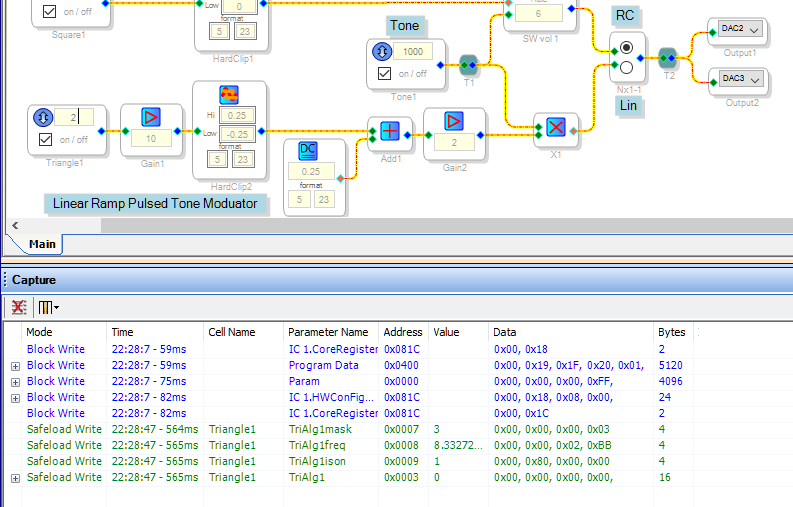Screen dimensions: 793x507
Task: Click the horizontal scrollbar left arrow
Action: (x=15, y=226)
